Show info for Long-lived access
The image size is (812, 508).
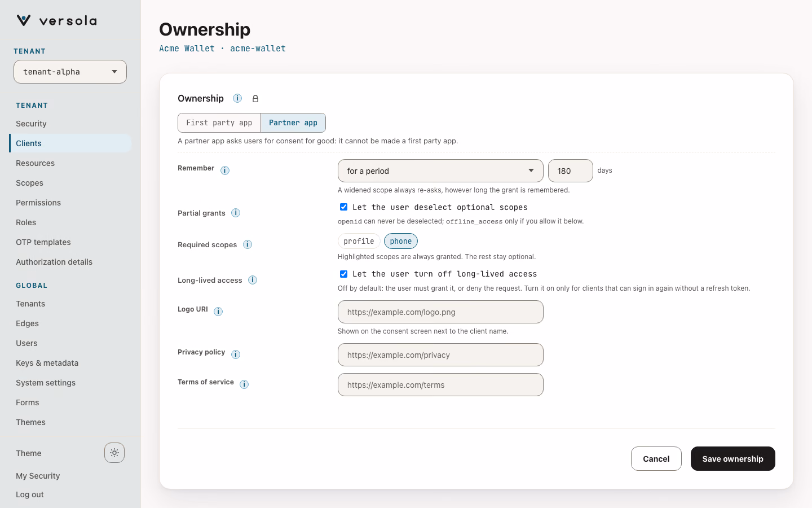coord(253,280)
